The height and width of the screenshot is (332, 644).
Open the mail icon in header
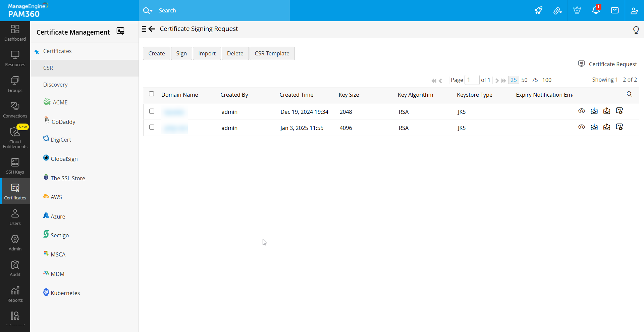(614, 10)
